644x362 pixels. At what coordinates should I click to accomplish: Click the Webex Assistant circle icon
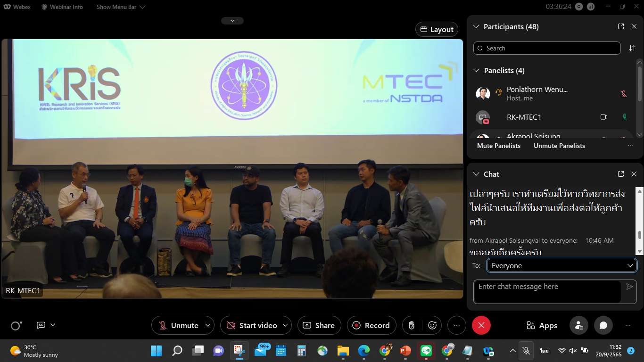tap(16, 326)
